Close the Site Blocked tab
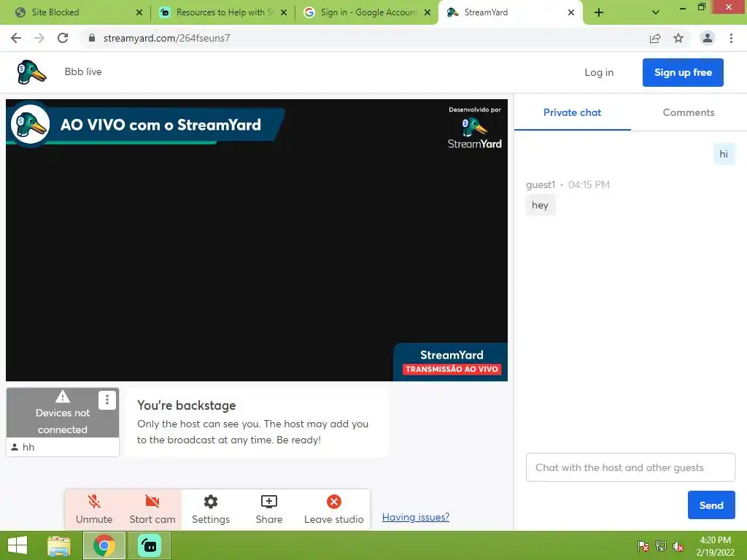 pyautogui.click(x=139, y=12)
